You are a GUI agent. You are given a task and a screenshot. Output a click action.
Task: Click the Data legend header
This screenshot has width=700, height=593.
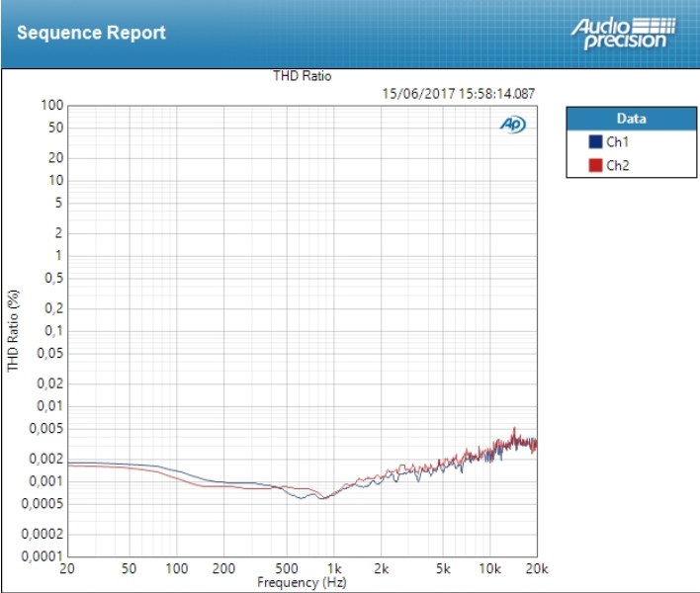pos(630,119)
